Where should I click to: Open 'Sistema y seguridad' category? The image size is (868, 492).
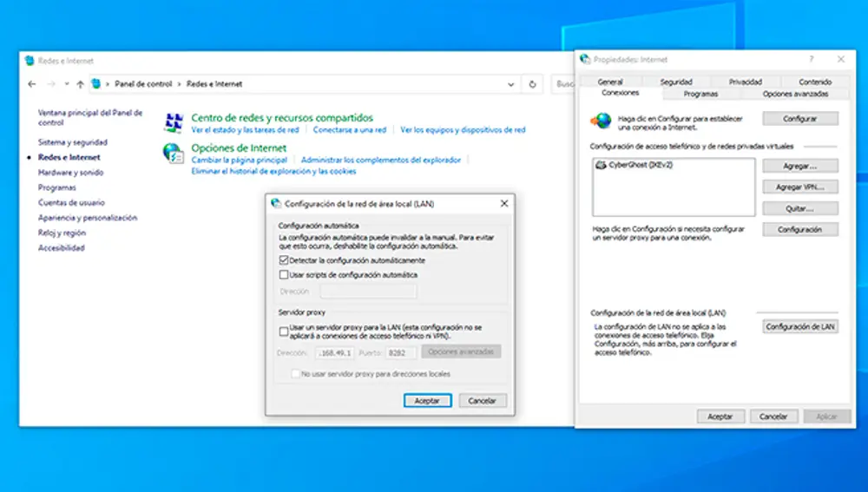click(x=73, y=142)
